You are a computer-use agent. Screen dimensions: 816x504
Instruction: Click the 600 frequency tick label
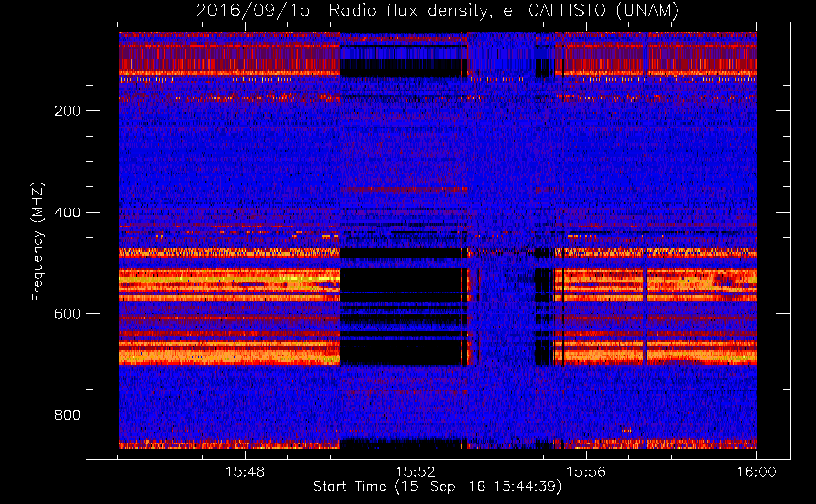pos(68,313)
